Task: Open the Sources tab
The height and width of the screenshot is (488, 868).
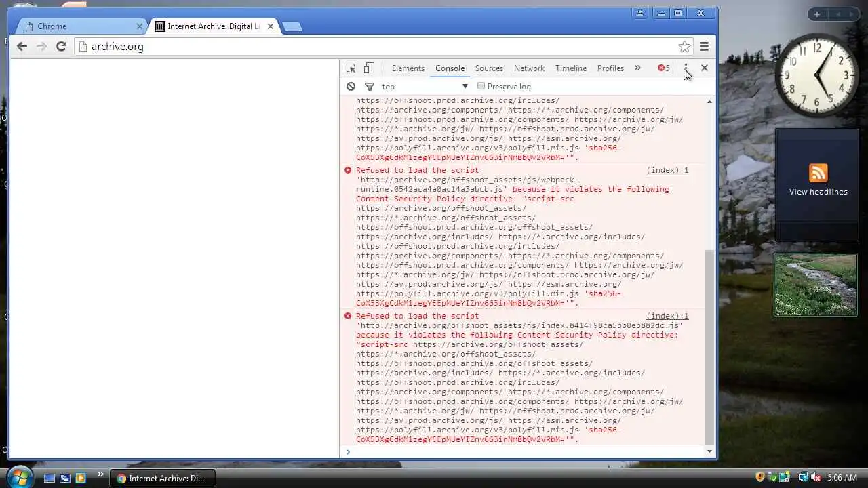Action: [489, 68]
